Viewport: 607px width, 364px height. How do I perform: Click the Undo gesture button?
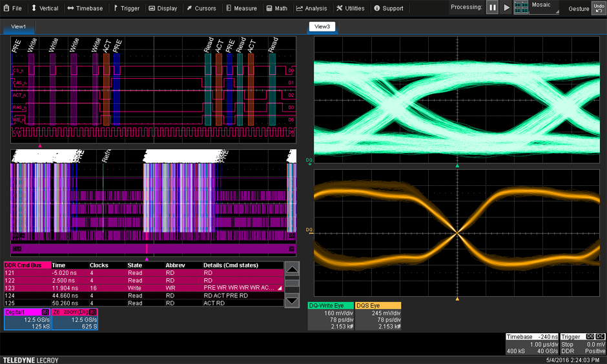pyautogui.click(x=599, y=8)
